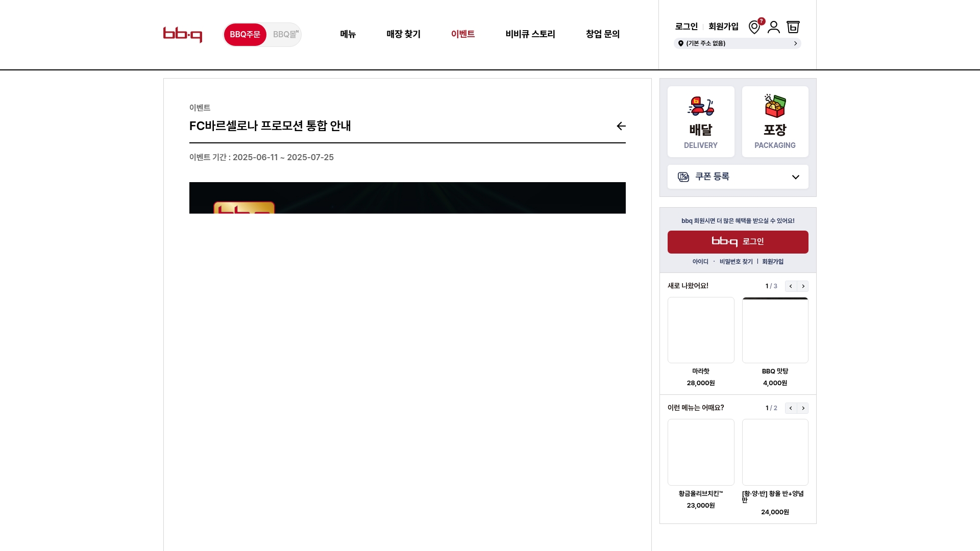This screenshot has width=980, height=551.
Task: Open the 황금올리브치킨 product thumbnail
Action: (x=701, y=452)
